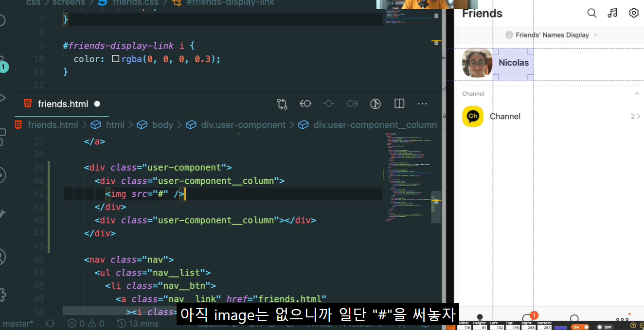Open the Friends' Names Display link
The image size is (644, 330).
pyautogui.click(x=552, y=35)
